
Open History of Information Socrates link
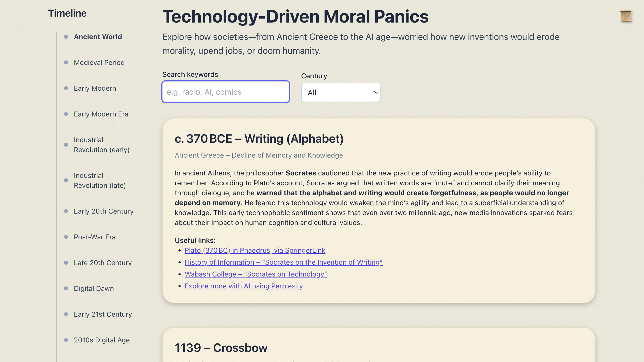click(283, 262)
